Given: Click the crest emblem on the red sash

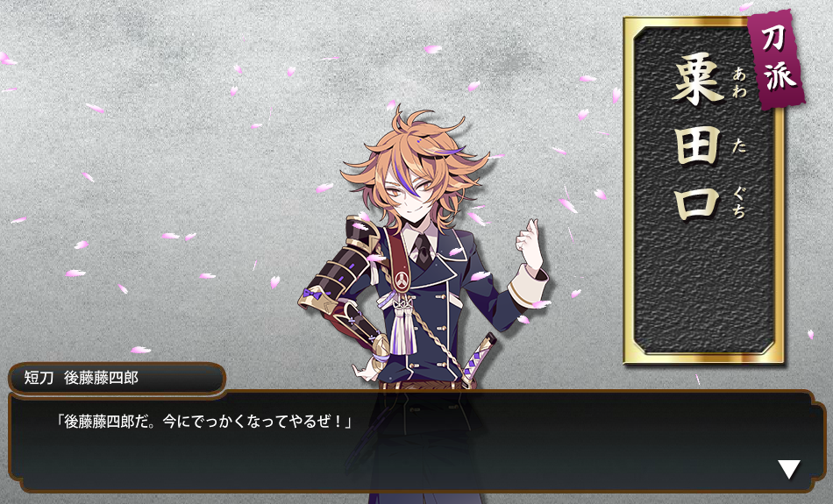Looking at the screenshot, I should (x=402, y=278).
